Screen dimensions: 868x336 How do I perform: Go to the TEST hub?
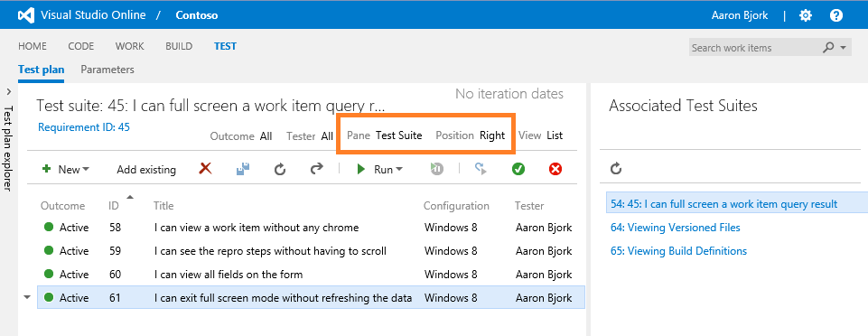pyautogui.click(x=225, y=46)
